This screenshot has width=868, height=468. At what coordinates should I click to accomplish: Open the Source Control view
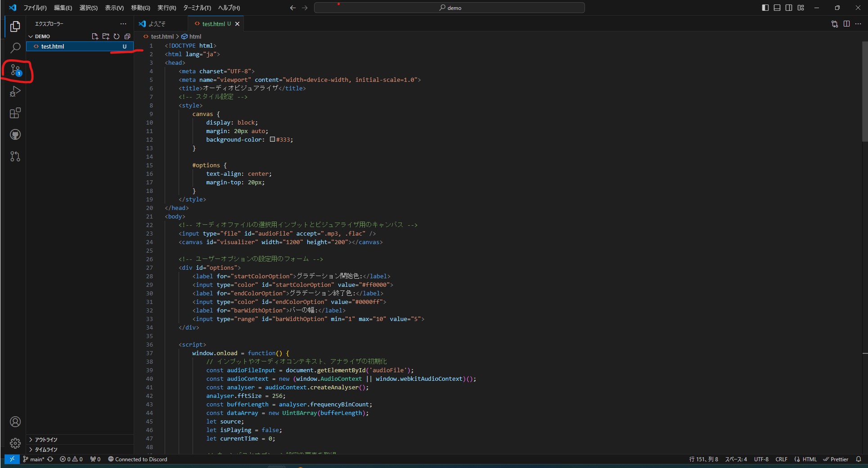[x=15, y=70]
